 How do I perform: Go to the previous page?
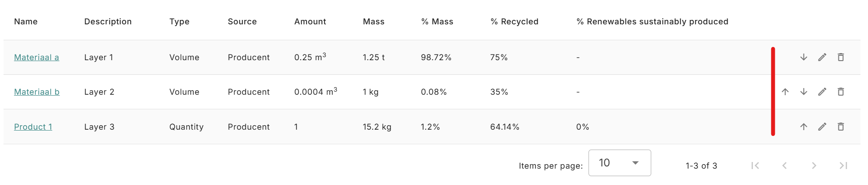tap(785, 166)
